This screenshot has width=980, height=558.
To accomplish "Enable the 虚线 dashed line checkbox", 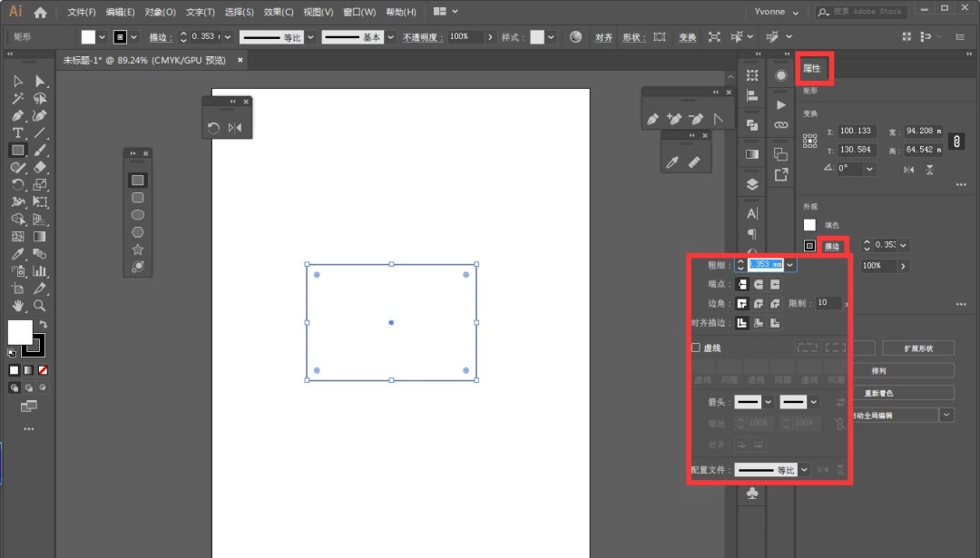I will pyautogui.click(x=696, y=348).
